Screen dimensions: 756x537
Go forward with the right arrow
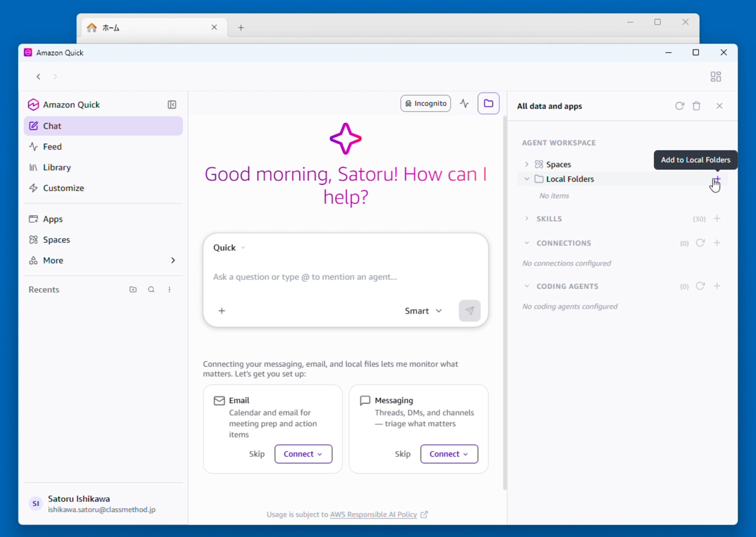point(55,77)
